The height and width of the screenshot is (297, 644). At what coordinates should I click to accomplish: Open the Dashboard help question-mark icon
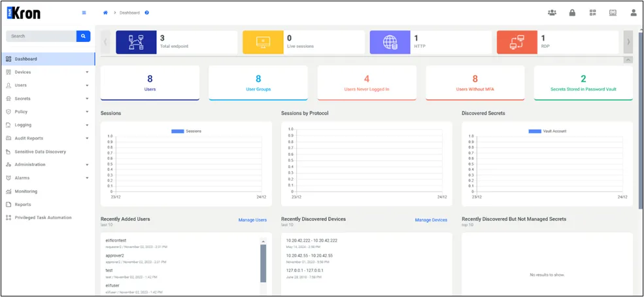pos(147,12)
